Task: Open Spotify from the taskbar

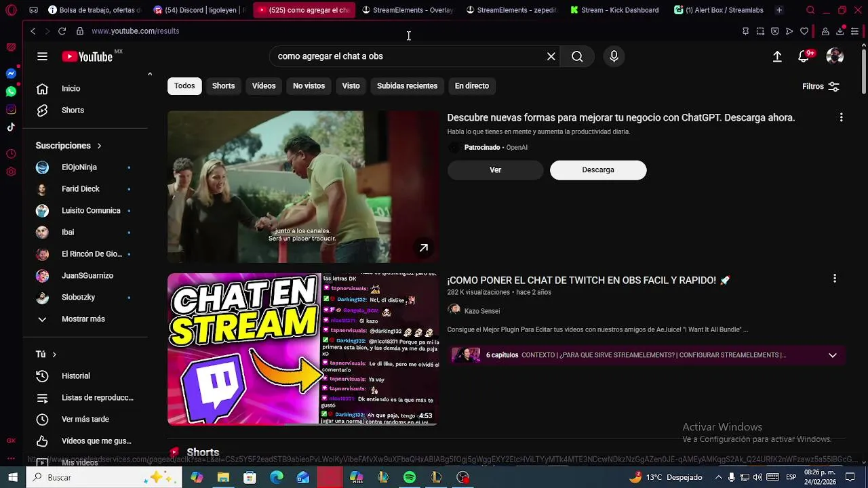Action: [410, 477]
